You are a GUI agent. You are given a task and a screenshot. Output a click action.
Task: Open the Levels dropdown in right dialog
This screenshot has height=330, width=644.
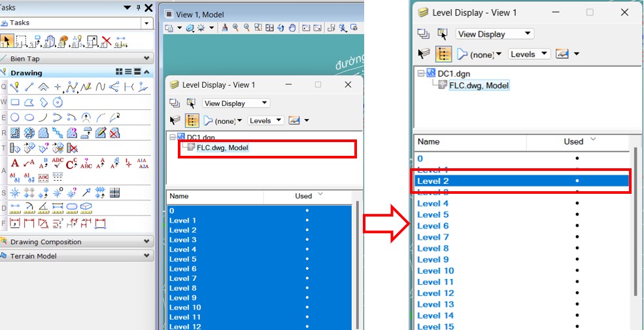click(x=528, y=54)
